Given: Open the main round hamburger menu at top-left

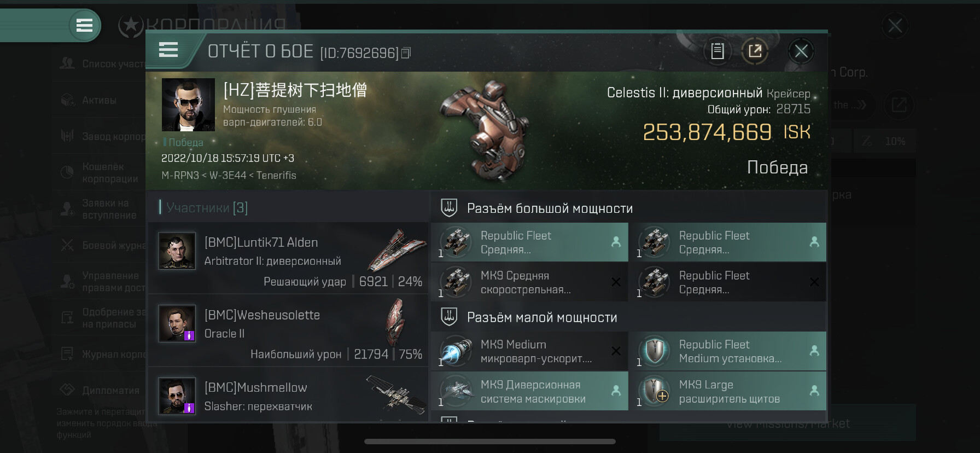Looking at the screenshot, I should tap(84, 25).
